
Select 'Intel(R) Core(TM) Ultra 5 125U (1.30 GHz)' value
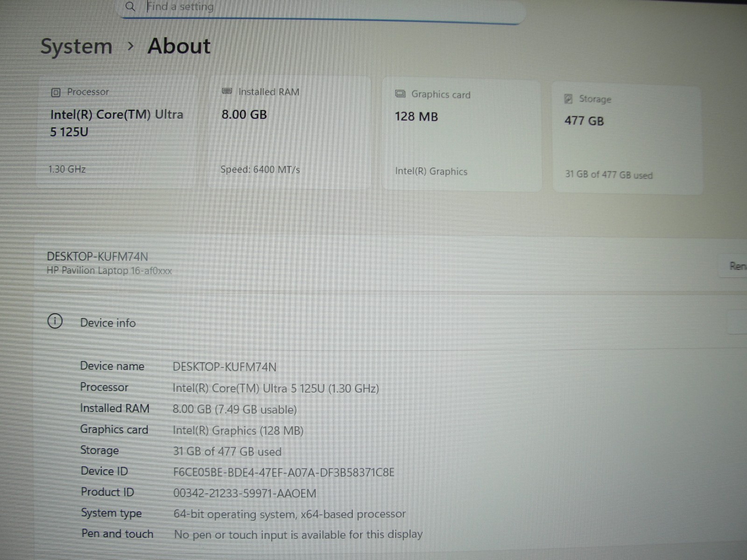(275, 388)
